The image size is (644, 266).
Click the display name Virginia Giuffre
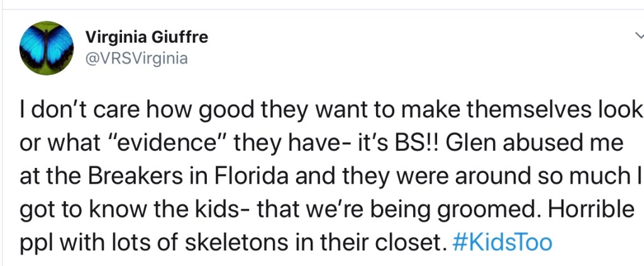click(147, 37)
